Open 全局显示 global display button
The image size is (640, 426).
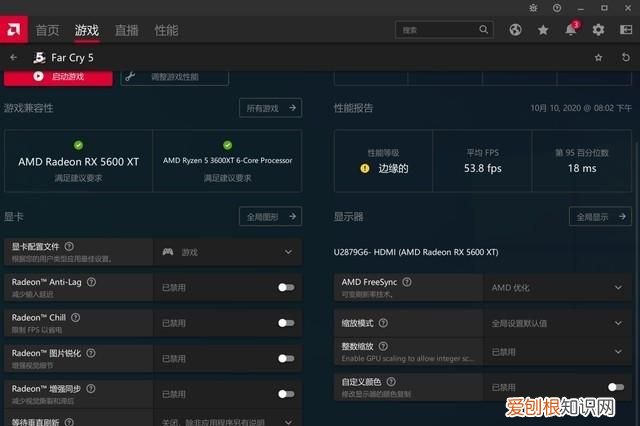[600, 217]
